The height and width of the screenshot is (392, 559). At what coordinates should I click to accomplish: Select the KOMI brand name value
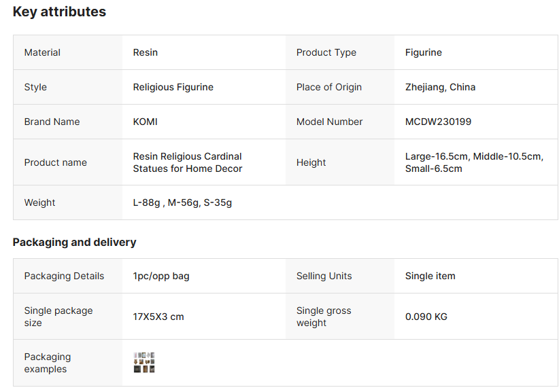pos(145,122)
